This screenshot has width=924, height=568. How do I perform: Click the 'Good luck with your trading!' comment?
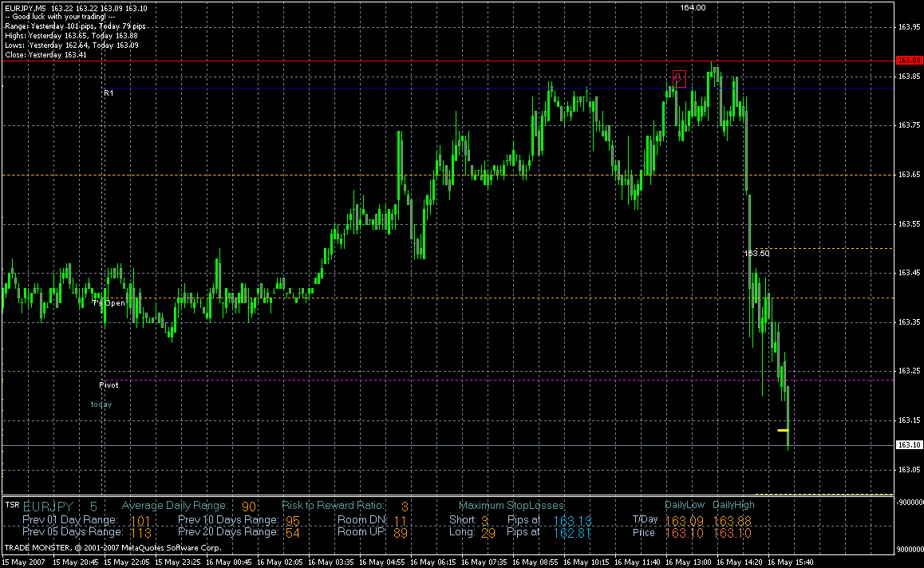point(60,17)
